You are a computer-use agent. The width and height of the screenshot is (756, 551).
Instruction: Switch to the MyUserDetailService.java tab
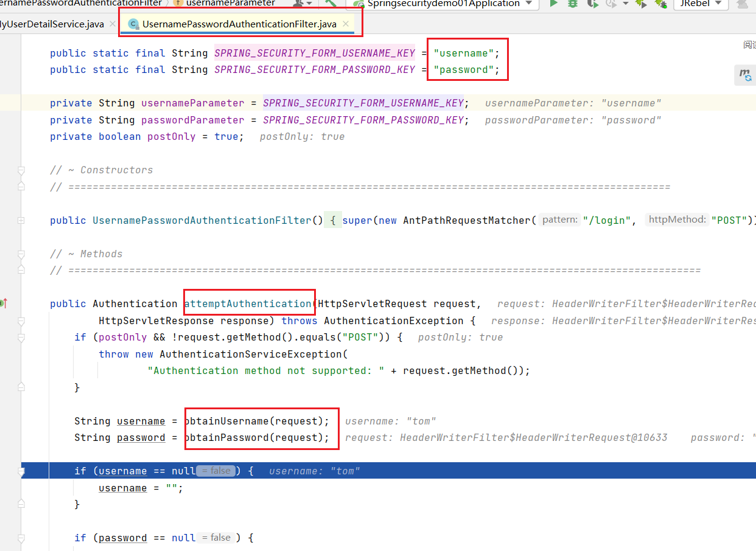point(52,24)
